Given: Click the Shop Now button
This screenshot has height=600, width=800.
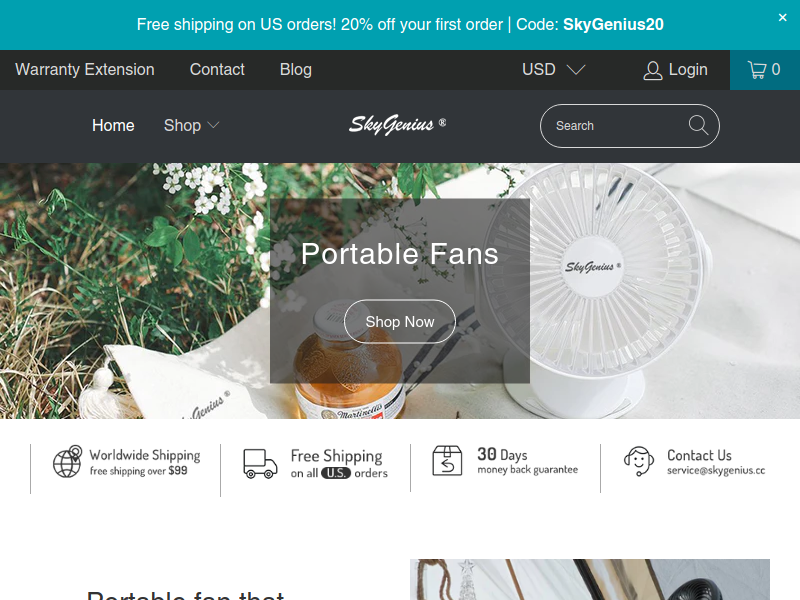Looking at the screenshot, I should (x=400, y=321).
